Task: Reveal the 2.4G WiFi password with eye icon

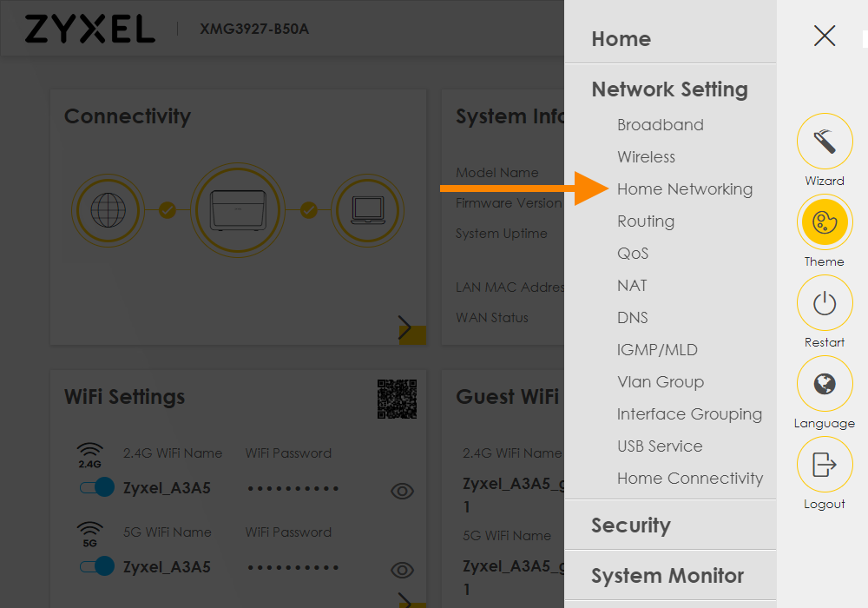Action: click(x=402, y=491)
